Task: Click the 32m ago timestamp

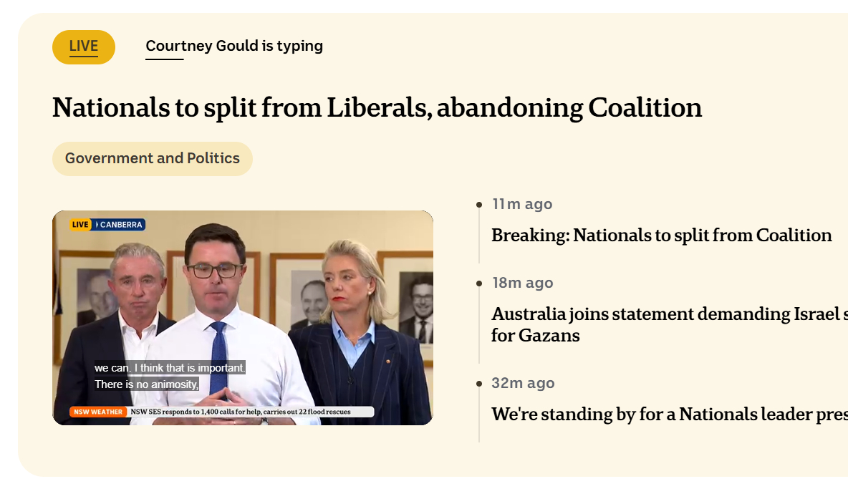Action: [x=523, y=383]
